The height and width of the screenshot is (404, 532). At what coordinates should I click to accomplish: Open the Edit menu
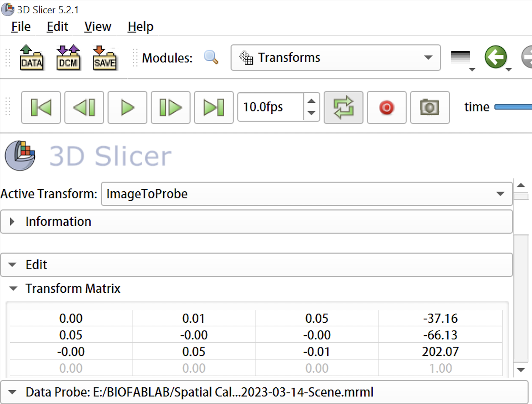click(x=57, y=27)
